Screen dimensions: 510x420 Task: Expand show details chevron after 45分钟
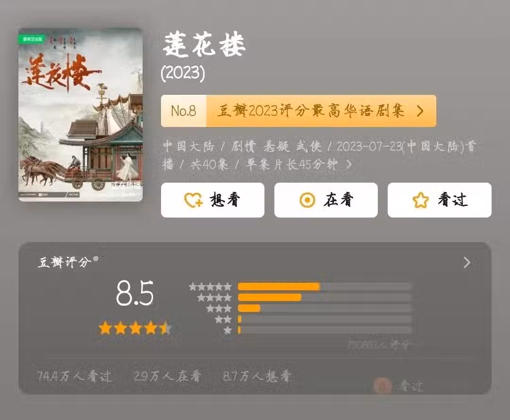[x=348, y=165]
